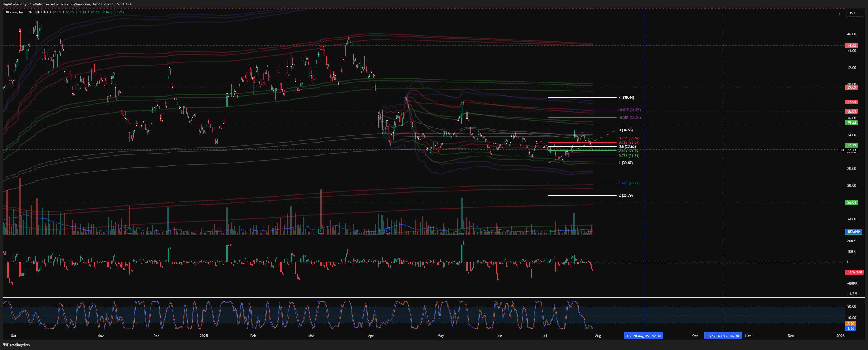Select the 39.69 red price label
This screenshot has width=868, height=350.
pos(851,87)
